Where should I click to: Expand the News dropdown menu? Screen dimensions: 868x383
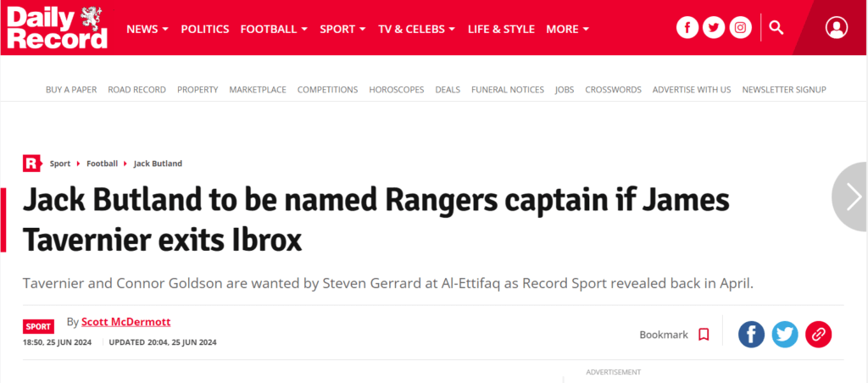pos(147,29)
